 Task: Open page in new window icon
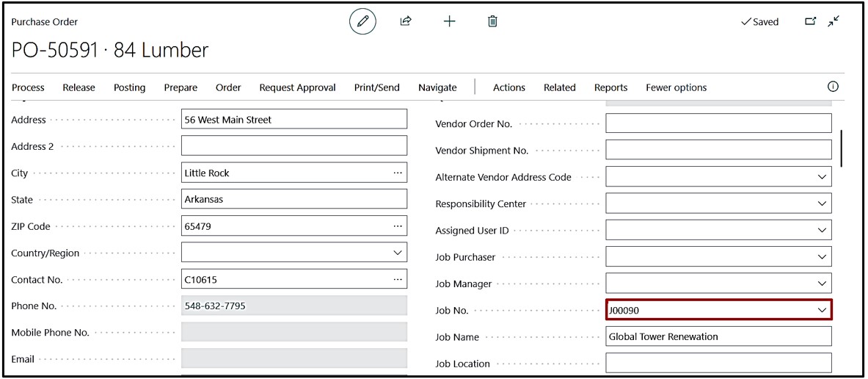pos(811,21)
